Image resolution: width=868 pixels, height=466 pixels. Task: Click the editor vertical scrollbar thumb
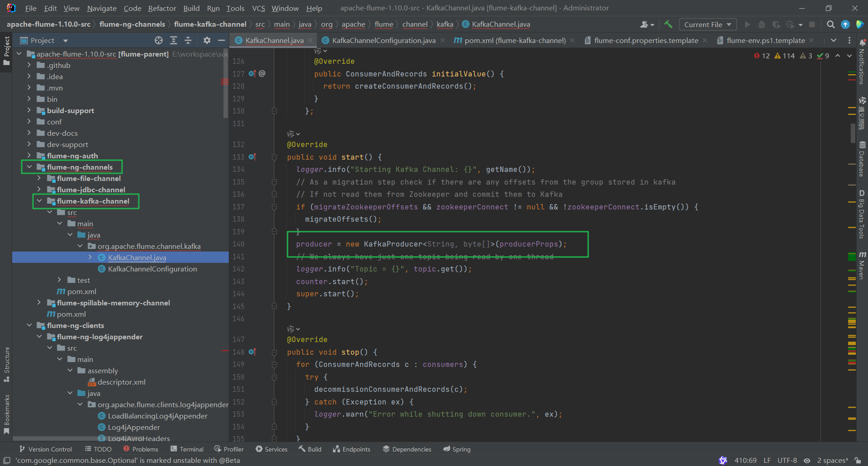853,133
